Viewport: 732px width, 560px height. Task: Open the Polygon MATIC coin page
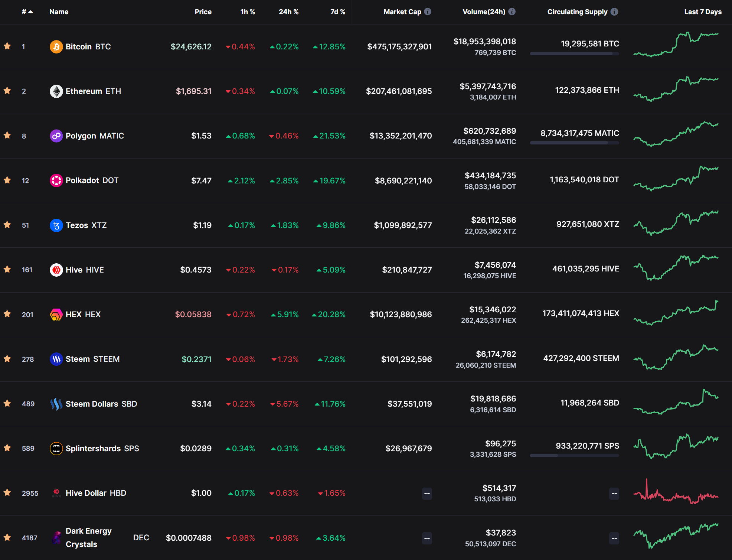(x=95, y=136)
